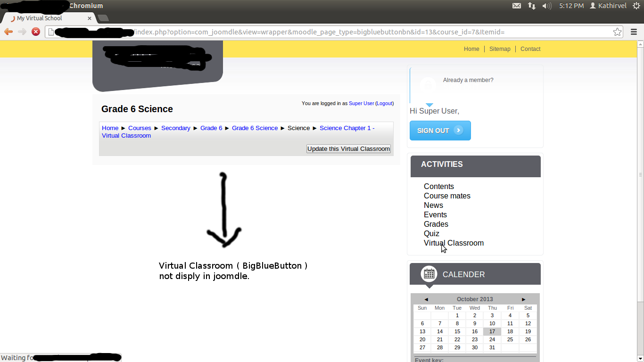Close the My Virtual School tab
The height and width of the screenshot is (362, 644).
[90, 18]
